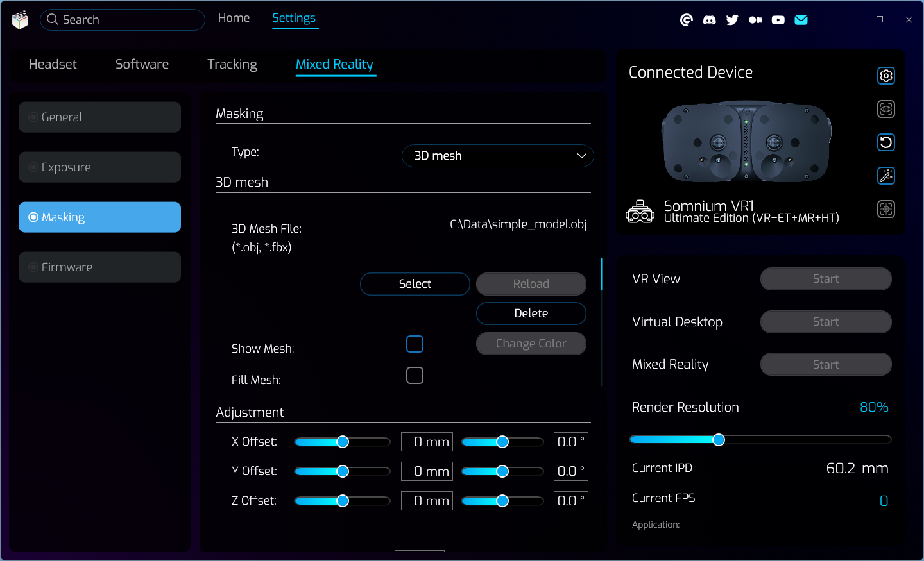
Task: Select the Firmware sidebar option
Action: (x=99, y=267)
